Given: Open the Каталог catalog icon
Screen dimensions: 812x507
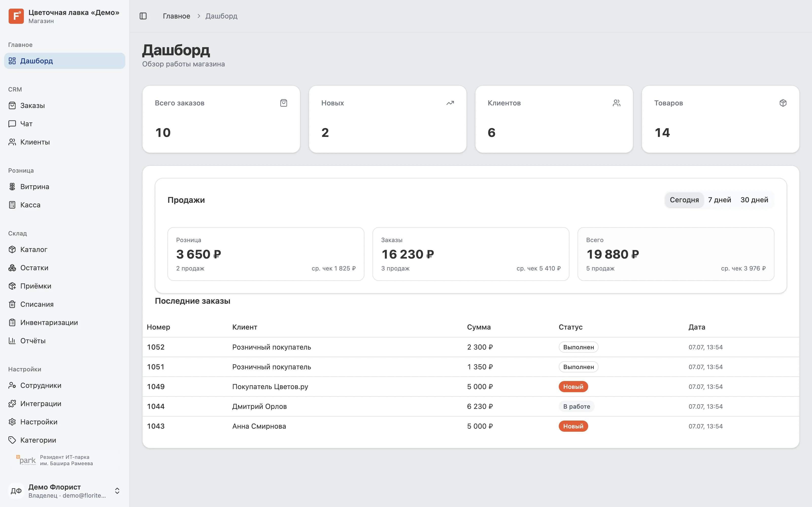Looking at the screenshot, I should click(x=12, y=249).
